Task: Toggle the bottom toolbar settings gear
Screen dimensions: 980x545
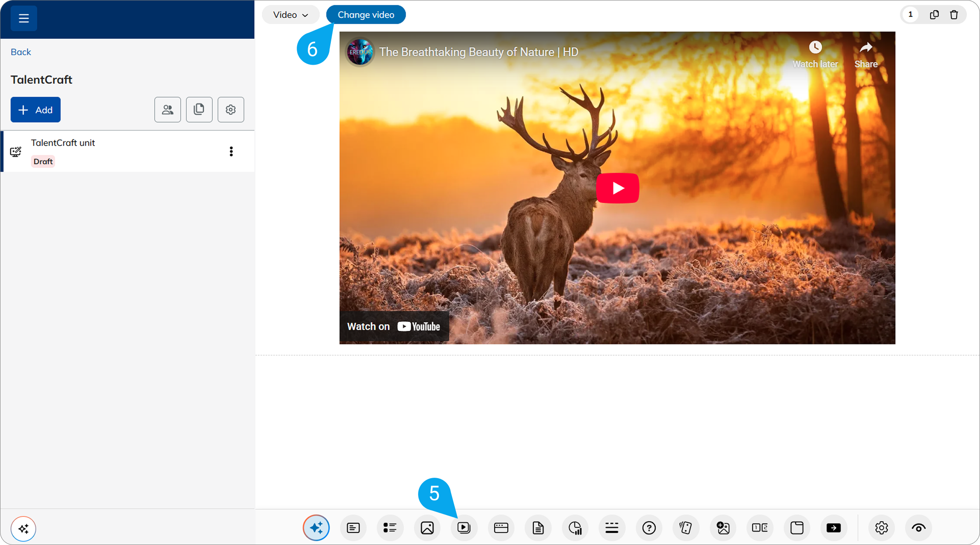Action: pyautogui.click(x=881, y=528)
